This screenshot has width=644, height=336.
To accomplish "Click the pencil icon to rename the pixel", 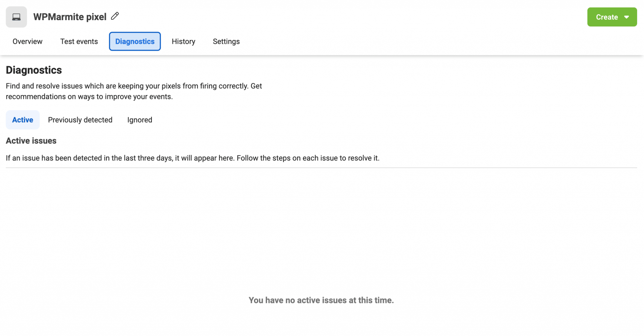I will point(115,16).
